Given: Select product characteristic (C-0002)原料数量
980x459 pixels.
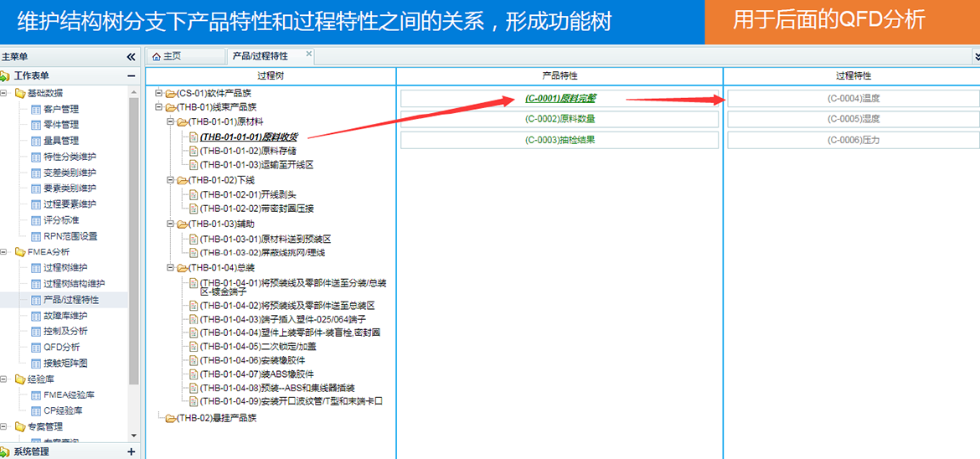Looking at the screenshot, I should coord(560,119).
